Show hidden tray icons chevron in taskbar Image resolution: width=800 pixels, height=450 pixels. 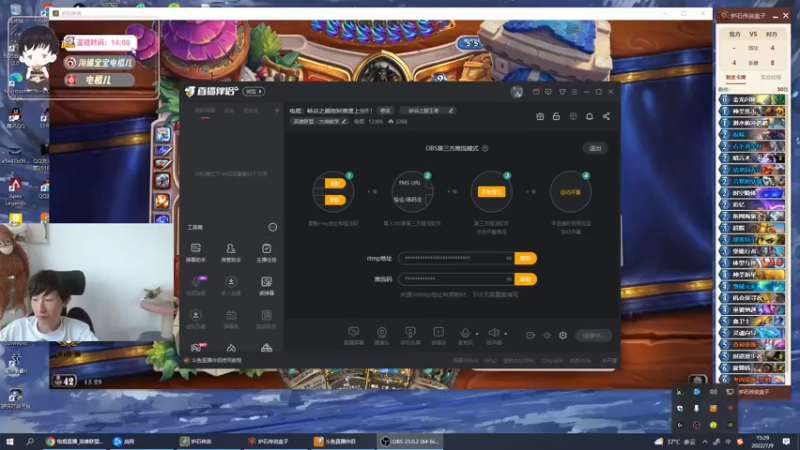705,441
